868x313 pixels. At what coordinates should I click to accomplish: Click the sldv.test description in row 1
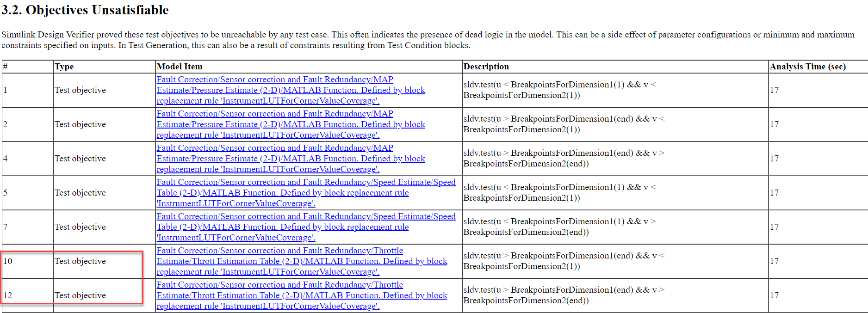tap(559, 90)
